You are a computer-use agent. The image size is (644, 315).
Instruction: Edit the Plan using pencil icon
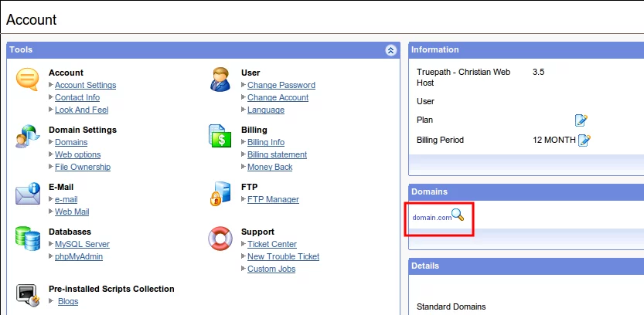tap(581, 120)
